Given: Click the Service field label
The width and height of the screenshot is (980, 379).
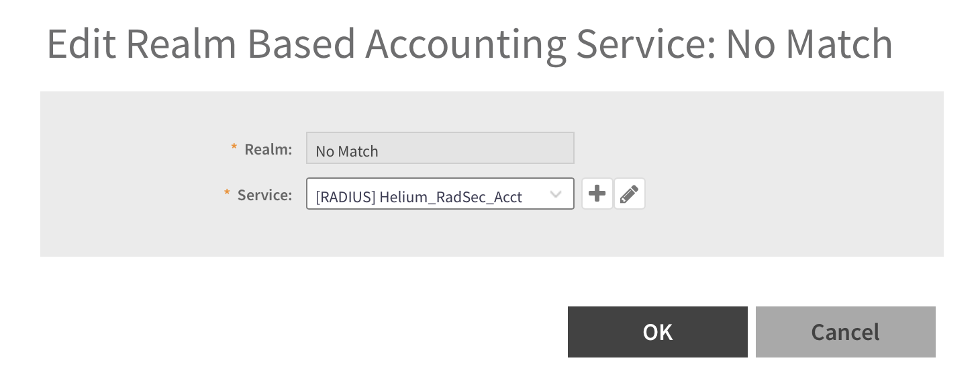Looking at the screenshot, I should (x=264, y=195).
